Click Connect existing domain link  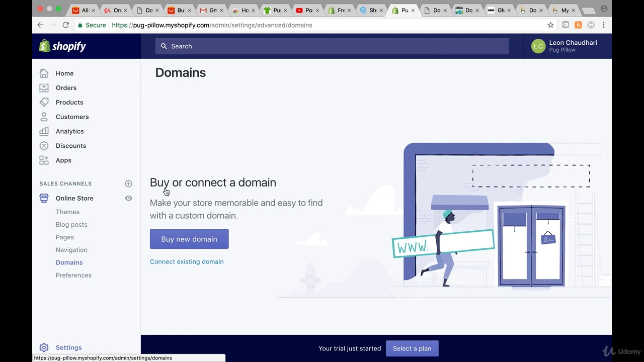click(x=187, y=262)
